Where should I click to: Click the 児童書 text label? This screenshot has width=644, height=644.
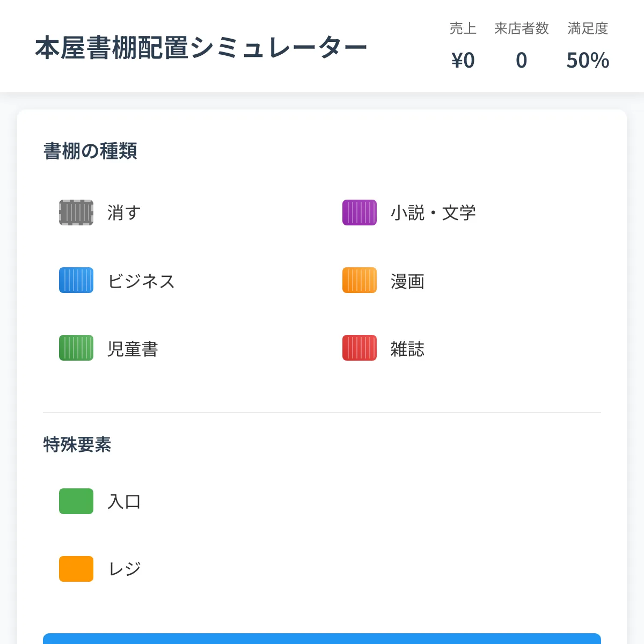pyautogui.click(x=133, y=349)
